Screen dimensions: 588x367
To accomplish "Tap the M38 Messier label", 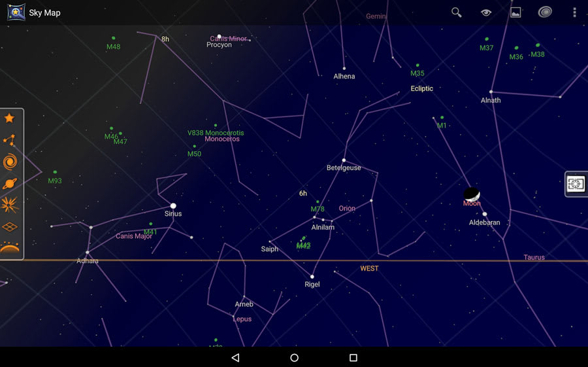I will [x=538, y=54].
